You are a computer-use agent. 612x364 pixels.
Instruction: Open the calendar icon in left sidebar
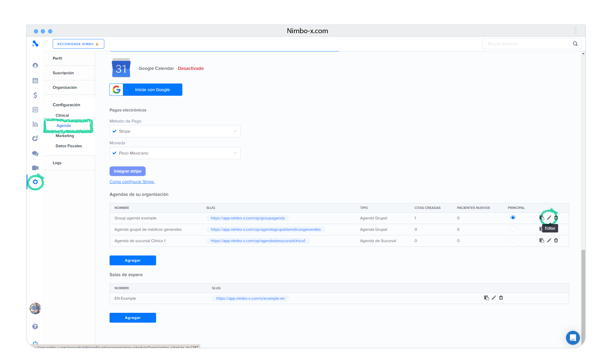(35, 81)
